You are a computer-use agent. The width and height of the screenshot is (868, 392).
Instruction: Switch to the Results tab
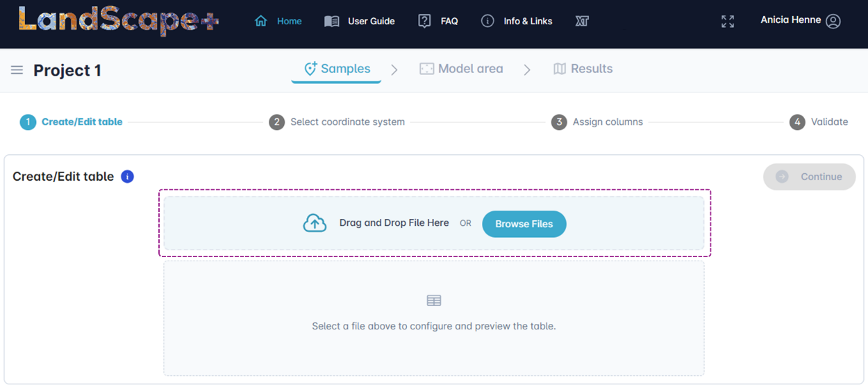(x=583, y=69)
